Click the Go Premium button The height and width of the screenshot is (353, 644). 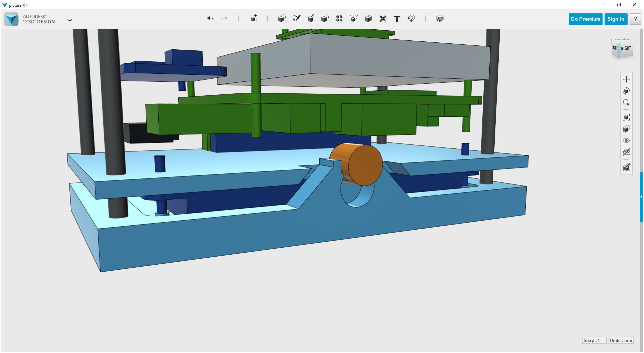click(x=585, y=19)
